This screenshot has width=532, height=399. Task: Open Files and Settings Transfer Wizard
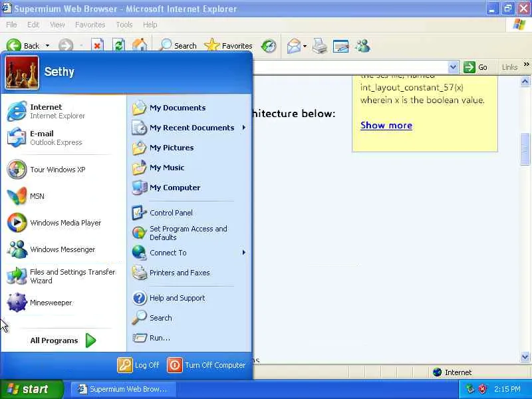coord(63,276)
